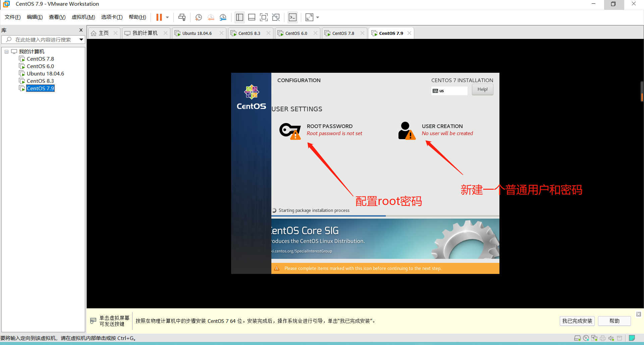Click the sound card status icon
Image resolution: width=644 pixels, height=345 pixels.
[611, 338]
